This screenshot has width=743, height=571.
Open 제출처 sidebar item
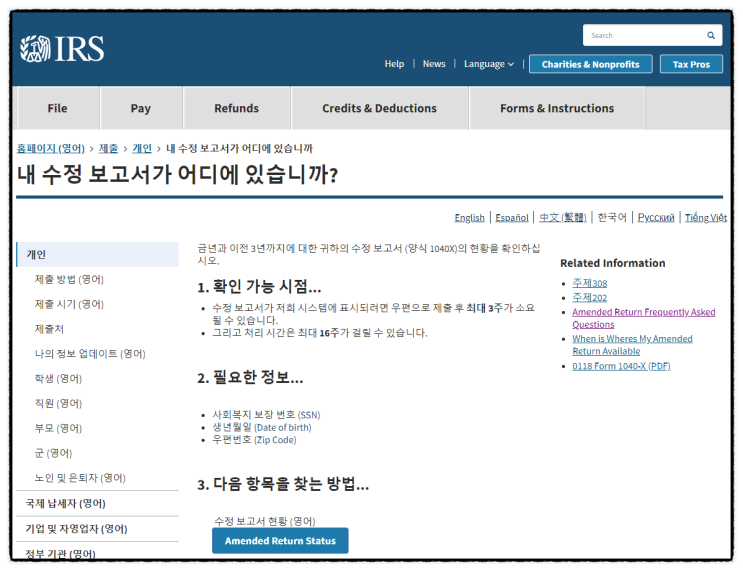49,329
